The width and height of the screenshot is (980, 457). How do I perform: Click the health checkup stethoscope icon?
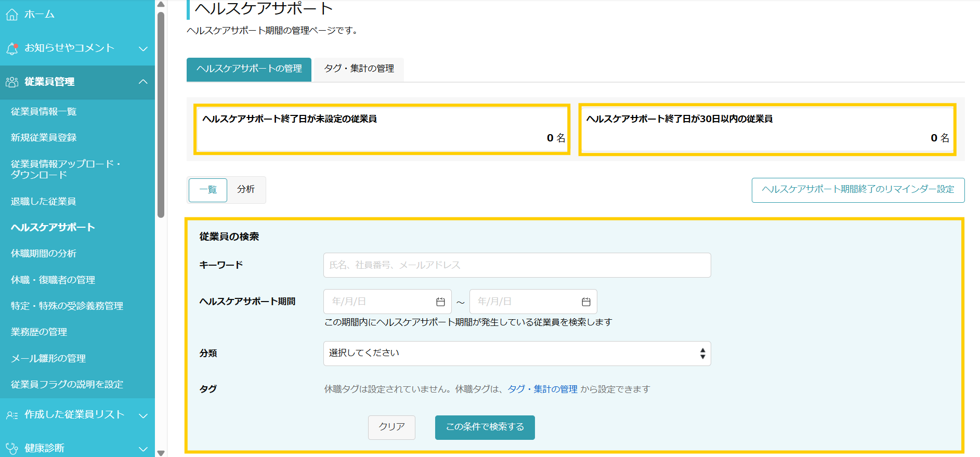pos(12,448)
